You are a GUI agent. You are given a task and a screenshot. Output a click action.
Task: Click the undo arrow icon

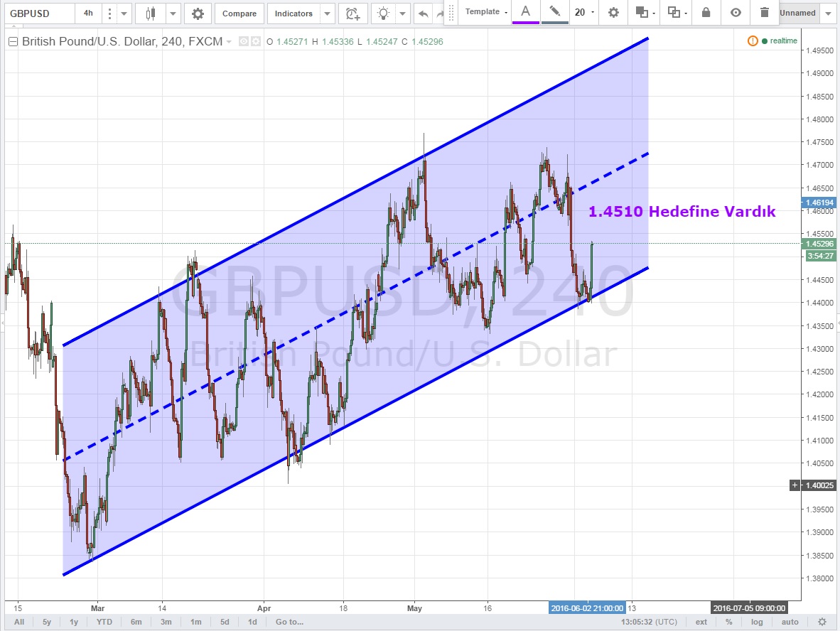424,14
